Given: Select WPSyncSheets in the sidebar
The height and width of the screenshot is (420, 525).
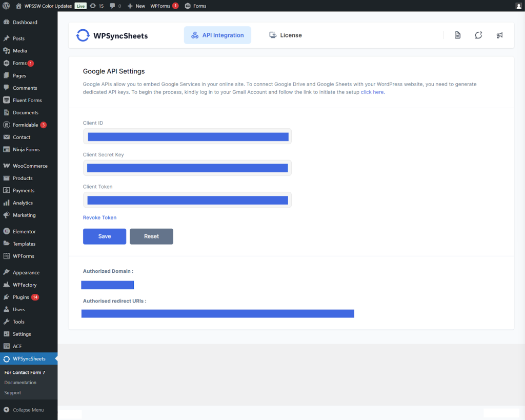Looking at the screenshot, I should click(29, 358).
